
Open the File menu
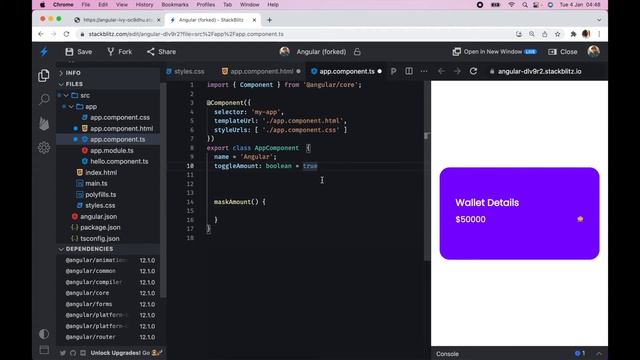[86, 4]
